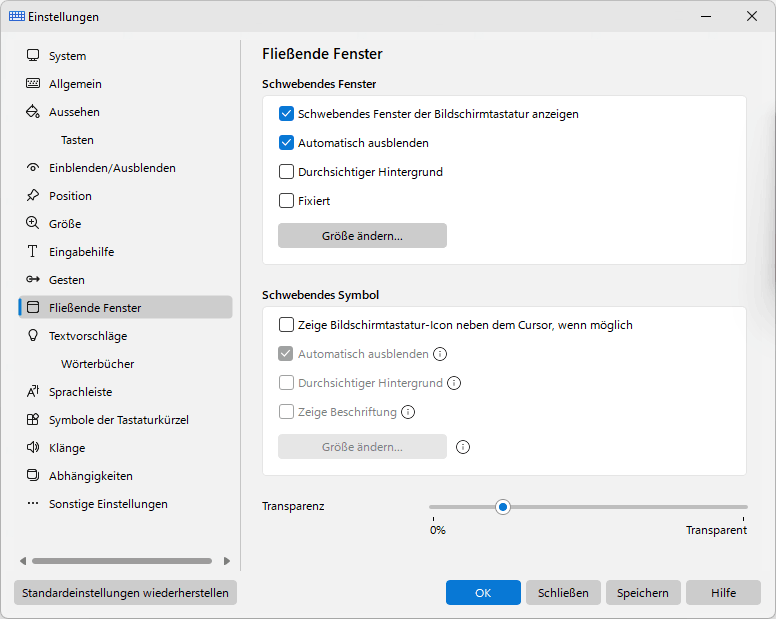This screenshot has height=619, width=776.
Task: Click the Speichern button
Action: coord(643,593)
